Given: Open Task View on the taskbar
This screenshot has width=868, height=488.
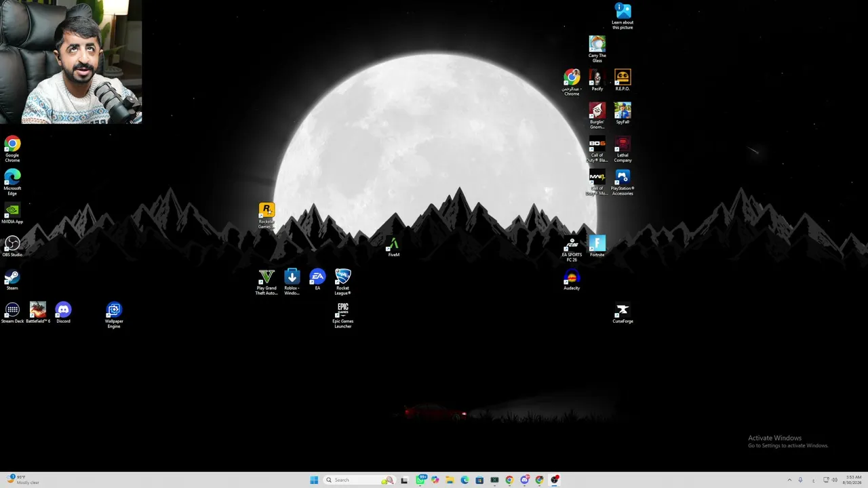Looking at the screenshot, I should pyautogui.click(x=404, y=480).
